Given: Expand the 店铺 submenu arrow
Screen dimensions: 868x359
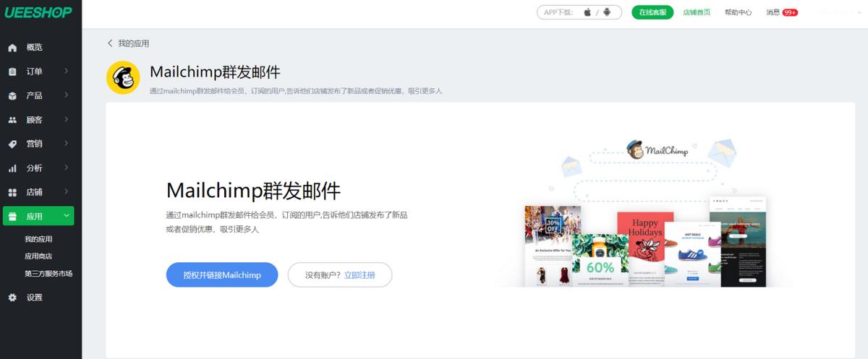Looking at the screenshot, I should 66,192.
